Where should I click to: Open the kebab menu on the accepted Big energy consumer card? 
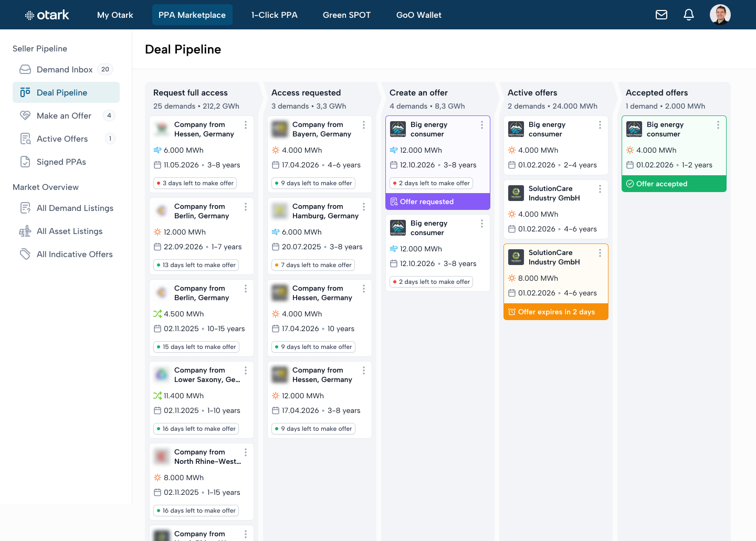(x=718, y=125)
